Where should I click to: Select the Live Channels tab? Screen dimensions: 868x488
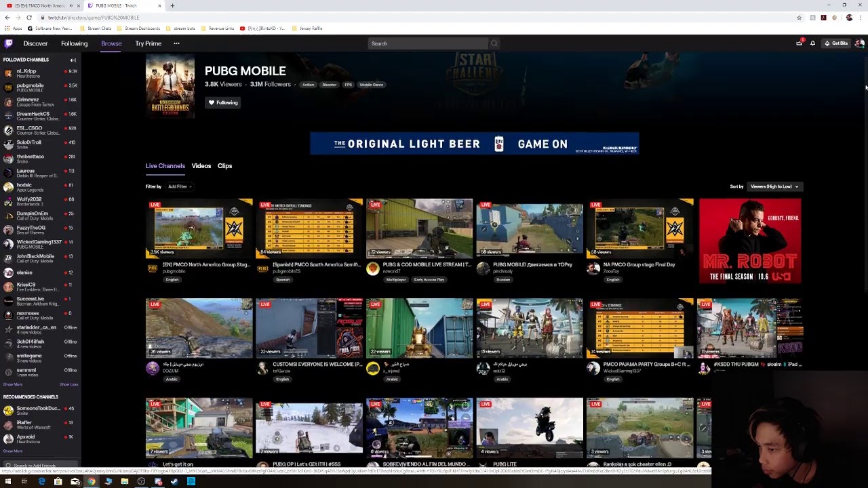click(x=165, y=165)
